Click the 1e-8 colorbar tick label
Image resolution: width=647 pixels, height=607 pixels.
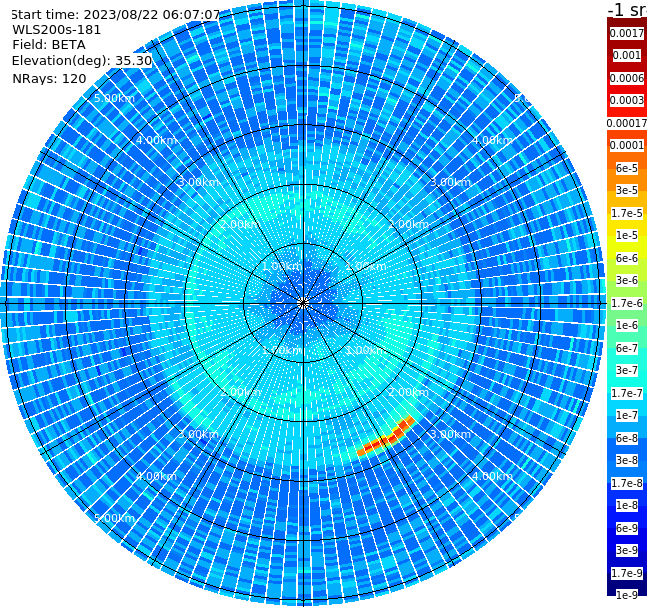(x=627, y=505)
